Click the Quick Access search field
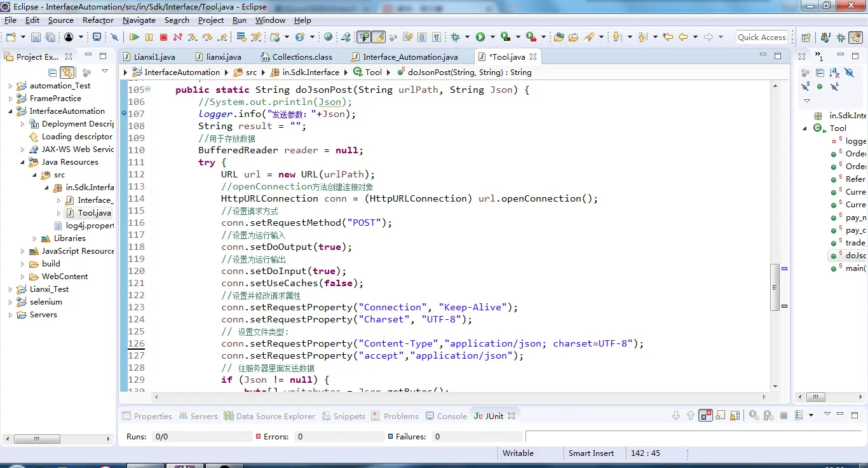Image resolution: width=868 pixels, height=468 pixels. pyautogui.click(x=762, y=38)
